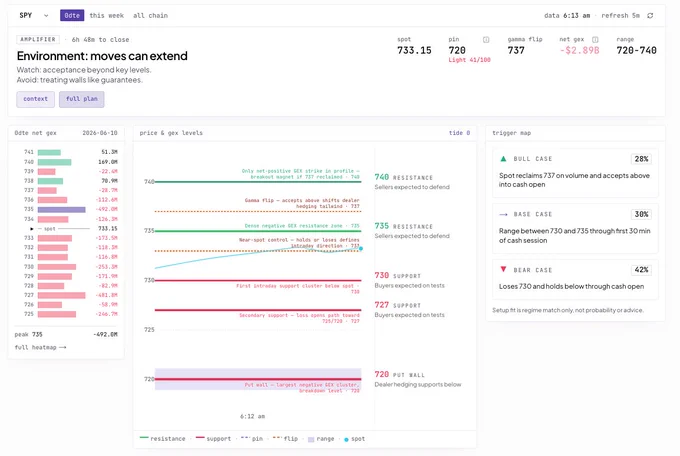The width and height of the screenshot is (680, 456).
Task: Click the 740 RESISTANCE level label
Action: coord(403,177)
